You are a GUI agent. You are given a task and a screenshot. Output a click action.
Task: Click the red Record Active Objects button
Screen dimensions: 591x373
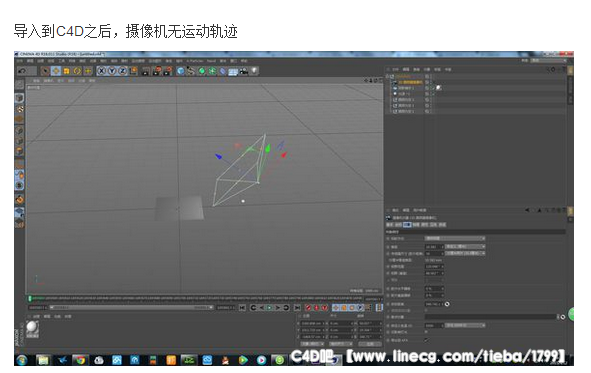click(x=308, y=308)
